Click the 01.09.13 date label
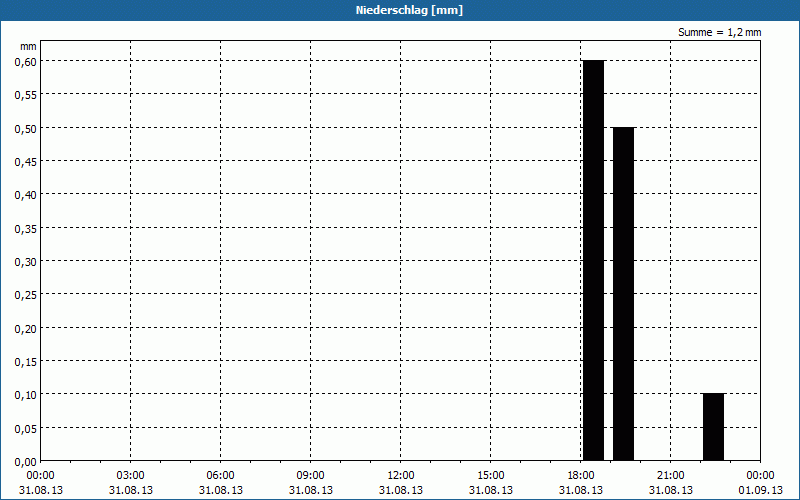The width and height of the screenshot is (800, 500). pos(760,490)
